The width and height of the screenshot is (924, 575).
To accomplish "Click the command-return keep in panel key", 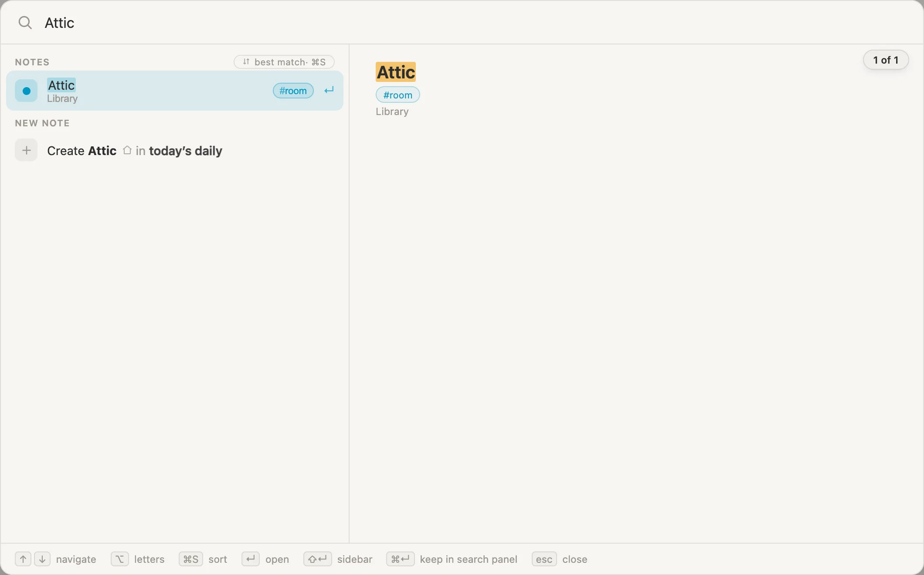I will [400, 559].
